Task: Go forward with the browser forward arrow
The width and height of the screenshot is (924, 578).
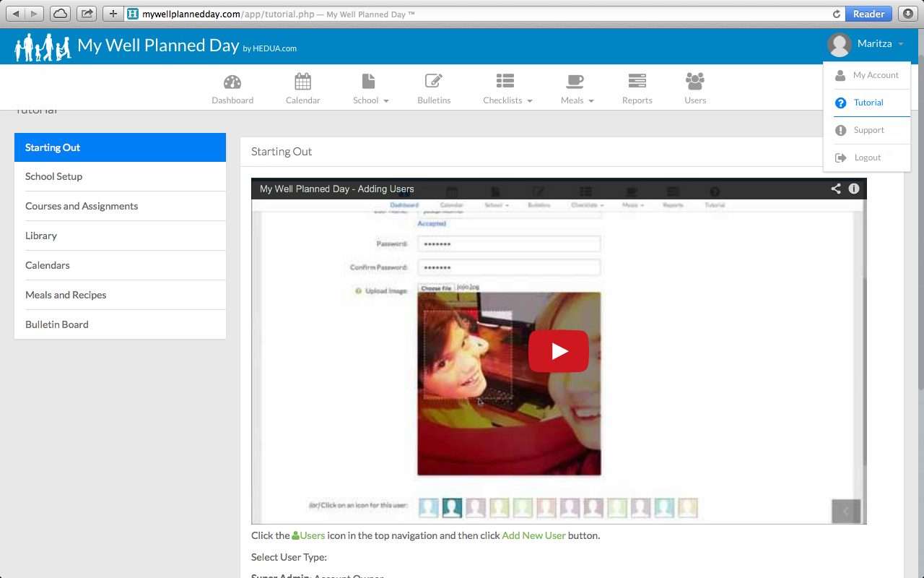Action: pyautogui.click(x=35, y=14)
